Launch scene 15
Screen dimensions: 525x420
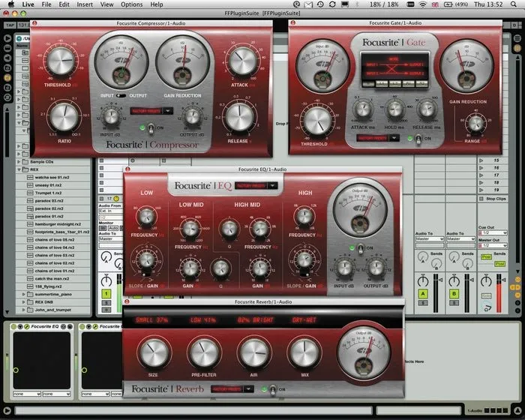pyautogui.click(x=481, y=160)
